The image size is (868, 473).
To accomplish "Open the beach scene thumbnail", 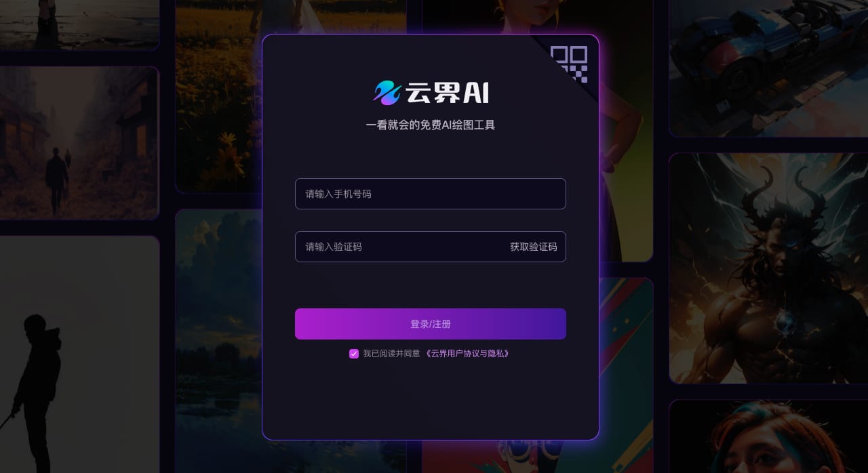I will pyautogui.click(x=79, y=24).
